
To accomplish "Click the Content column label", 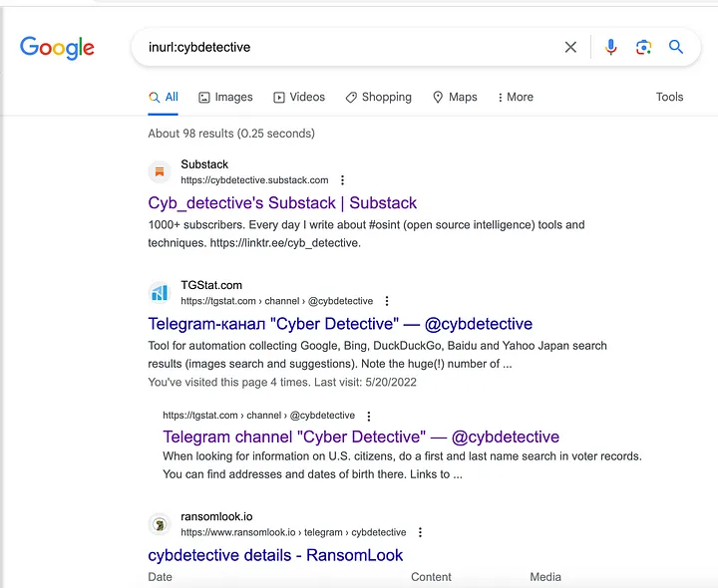I will point(431,577).
